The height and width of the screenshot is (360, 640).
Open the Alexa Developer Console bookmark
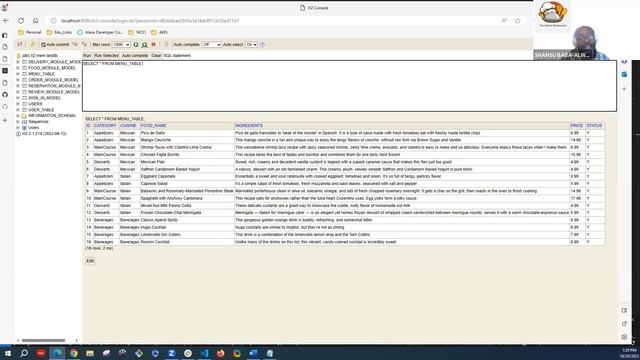(x=100, y=32)
